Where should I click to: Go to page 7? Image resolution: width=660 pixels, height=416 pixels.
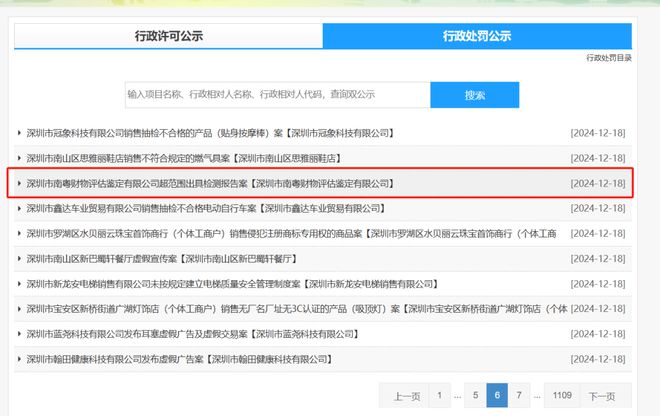519,395
